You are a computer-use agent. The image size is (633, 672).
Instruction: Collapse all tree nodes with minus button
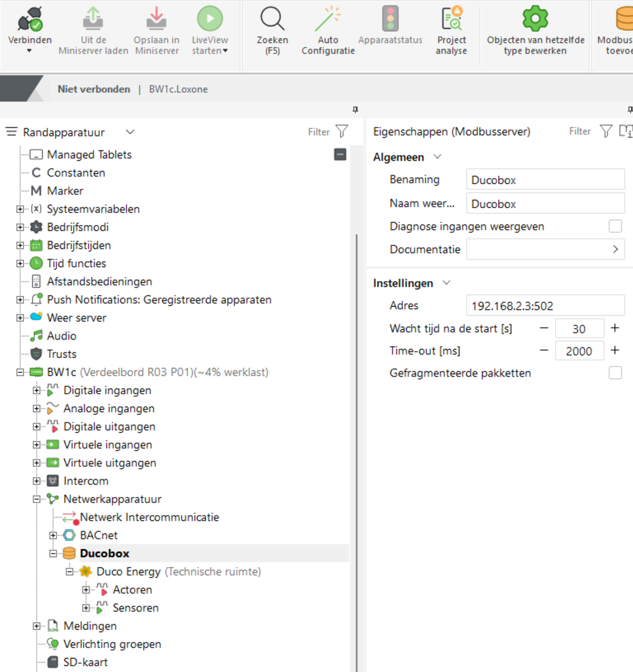point(340,154)
